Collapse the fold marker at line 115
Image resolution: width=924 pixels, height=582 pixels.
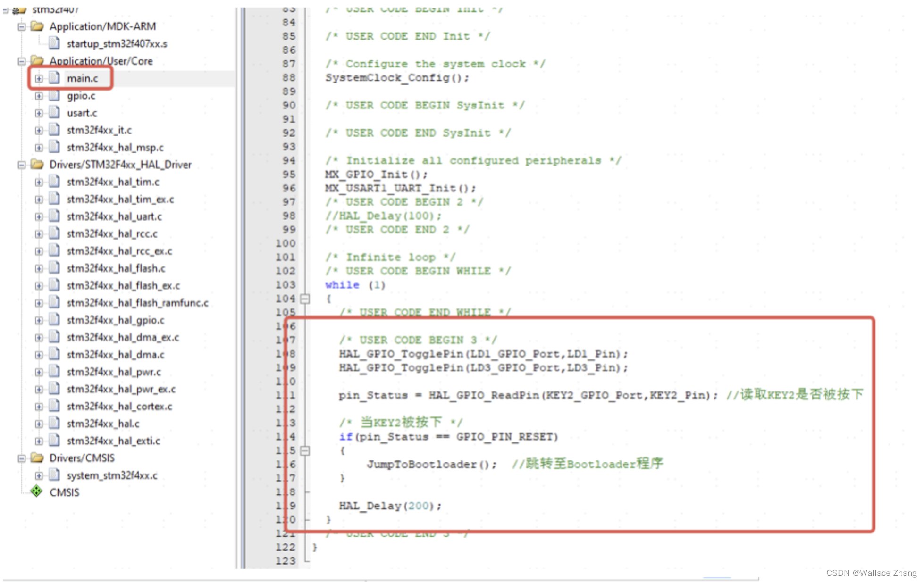tap(306, 450)
